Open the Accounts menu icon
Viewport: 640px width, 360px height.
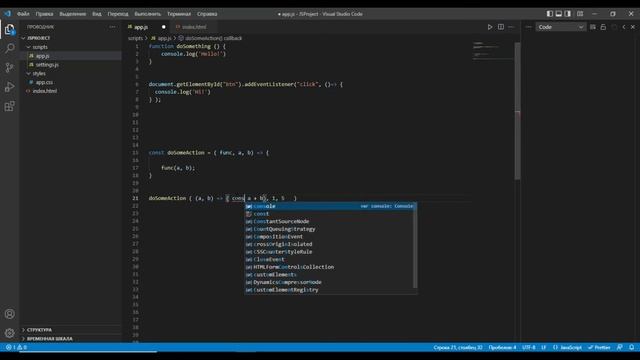pyautogui.click(x=9, y=314)
